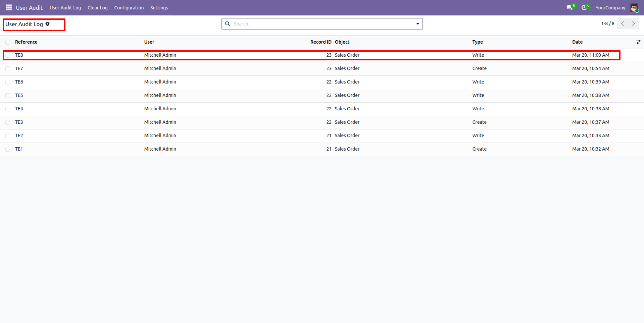This screenshot has width=644, height=323.
Task: Check the box next to TE5
Action: click(x=8, y=96)
